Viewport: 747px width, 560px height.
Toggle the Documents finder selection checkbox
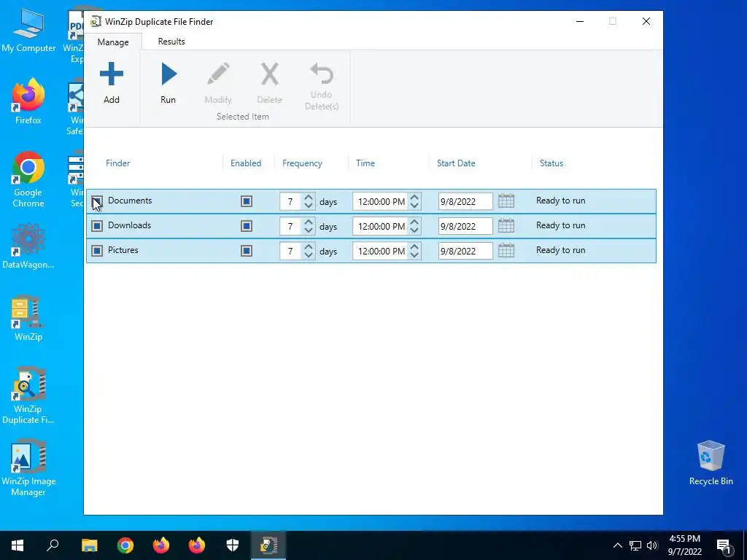pos(97,201)
